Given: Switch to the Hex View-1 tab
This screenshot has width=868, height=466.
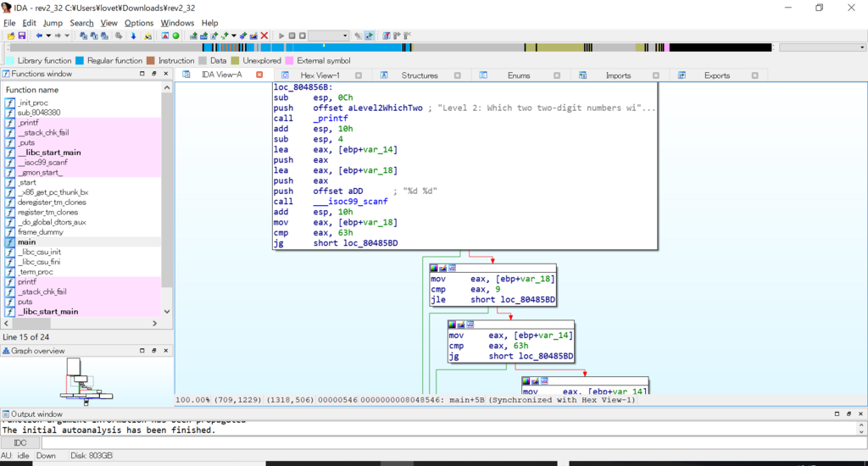Looking at the screenshot, I should click(320, 75).
